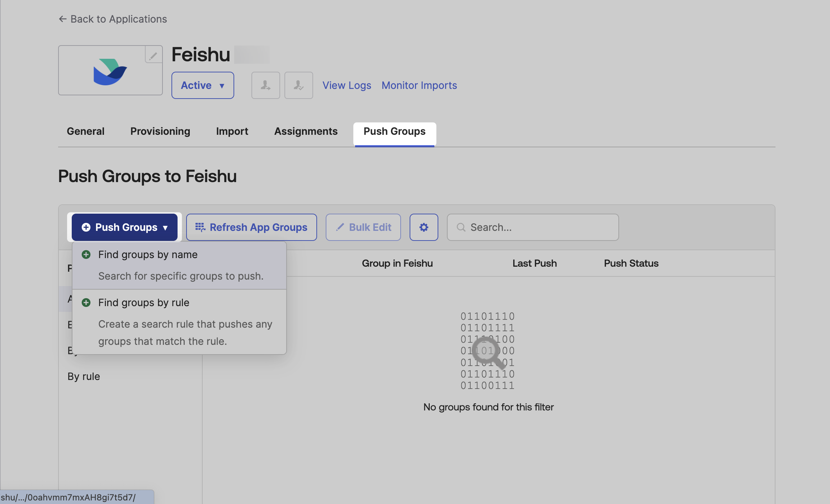Image resolution: width=830 pixels, height=504 pixels.
Task: Open the settings gear beside Bulk Edit
Action: [x=424, y=227]
